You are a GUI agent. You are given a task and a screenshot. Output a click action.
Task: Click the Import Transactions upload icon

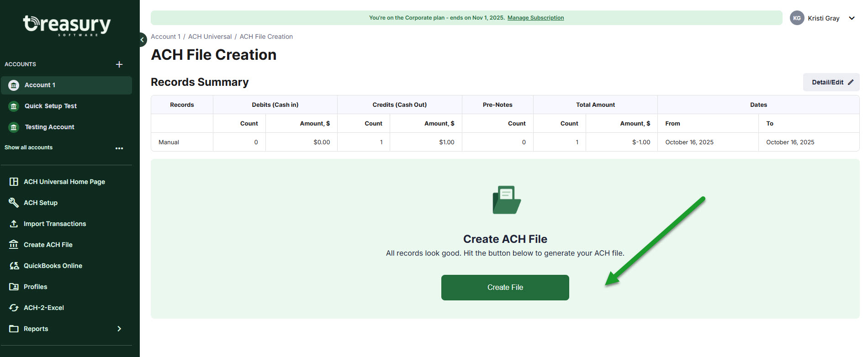14,224
